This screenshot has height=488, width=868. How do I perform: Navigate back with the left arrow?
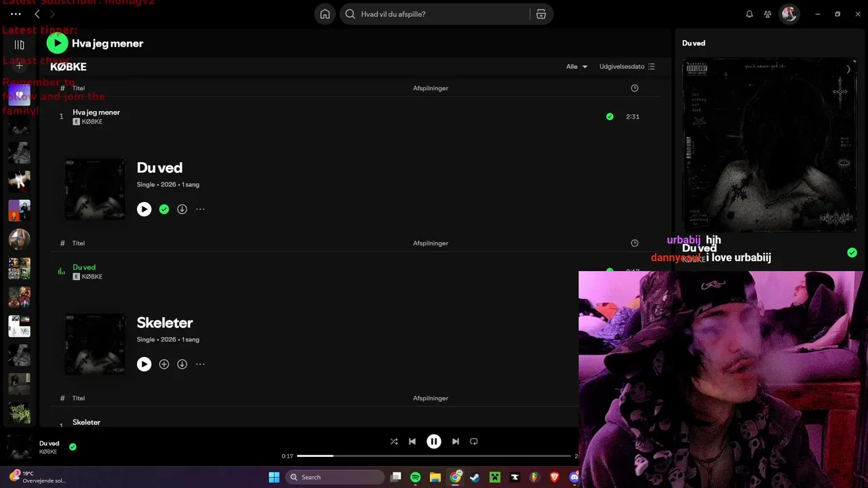click(37, 14)
